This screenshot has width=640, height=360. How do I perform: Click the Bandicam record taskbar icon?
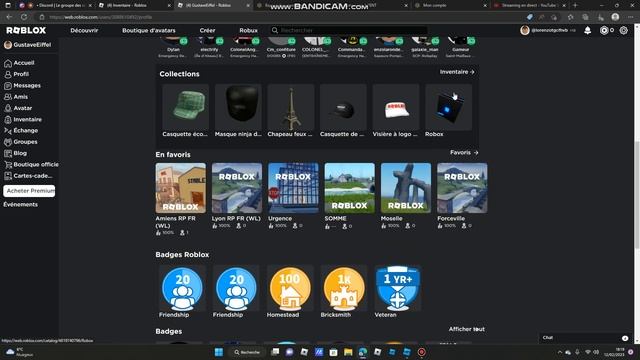click(422, 352)
